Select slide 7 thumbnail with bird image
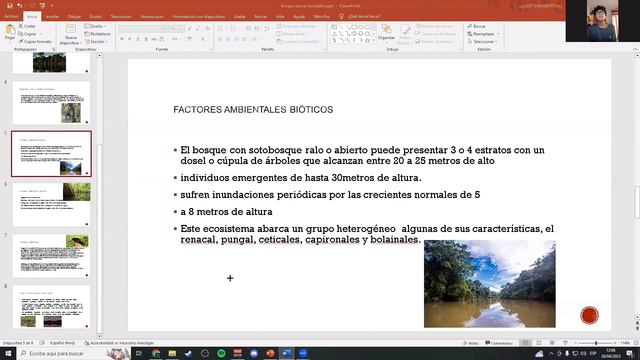 tap(51, 256)
